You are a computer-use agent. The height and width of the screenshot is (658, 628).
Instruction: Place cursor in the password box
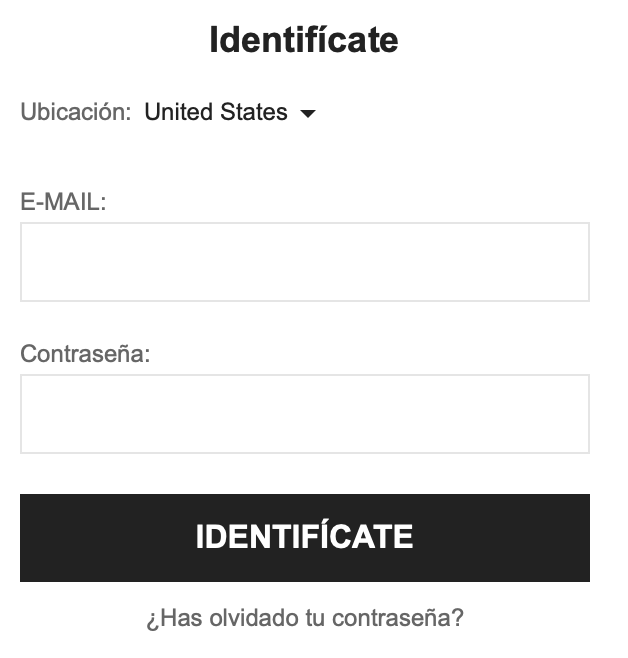pos(304,414)
